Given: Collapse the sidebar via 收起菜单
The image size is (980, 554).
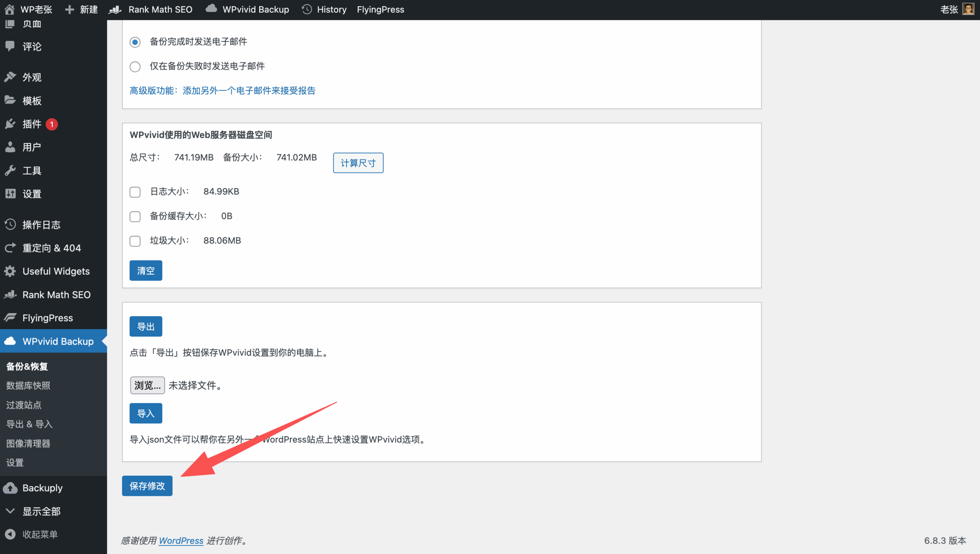Looking at the screenshot, I should pos(39,534).
